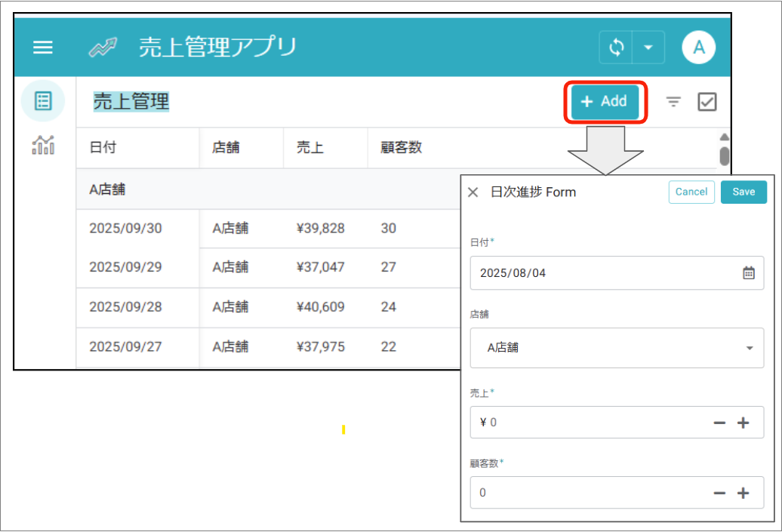This screenshot has height=532, width=782.
Task: Click the sales trend app logo
Action: [103, 48]
